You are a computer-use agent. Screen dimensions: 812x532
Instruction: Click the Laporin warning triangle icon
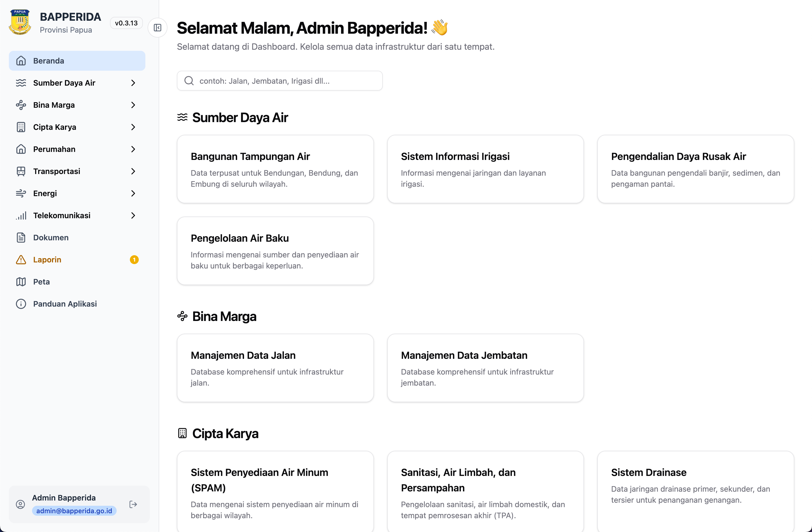pos(21,260)
